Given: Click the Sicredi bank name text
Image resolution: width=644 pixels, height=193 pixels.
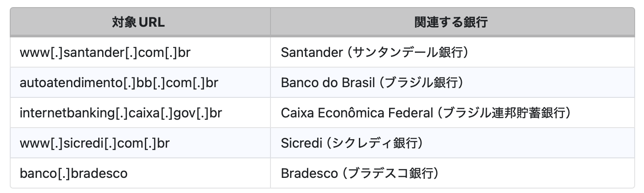Looking at the screenshot, I should [300, 143].
